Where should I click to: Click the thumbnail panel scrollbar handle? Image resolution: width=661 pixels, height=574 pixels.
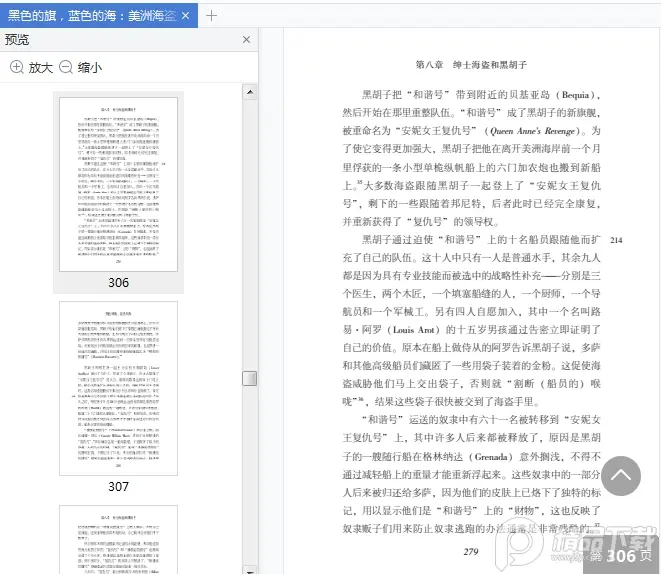coord(250,378)
